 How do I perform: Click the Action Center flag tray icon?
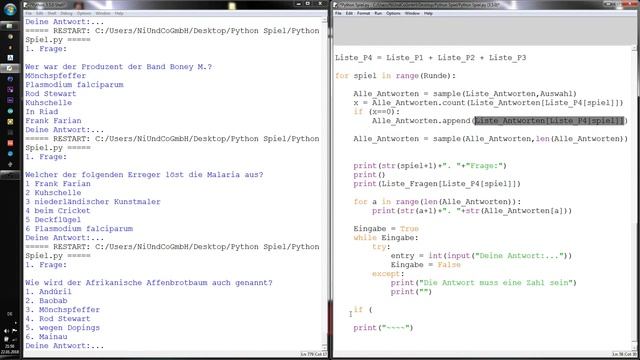[14, 331]
